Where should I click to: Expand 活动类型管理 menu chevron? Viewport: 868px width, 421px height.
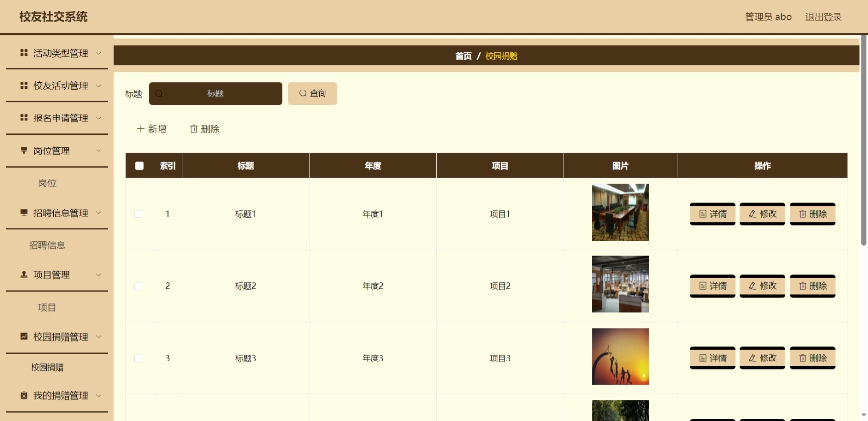[x=99, y=53]
